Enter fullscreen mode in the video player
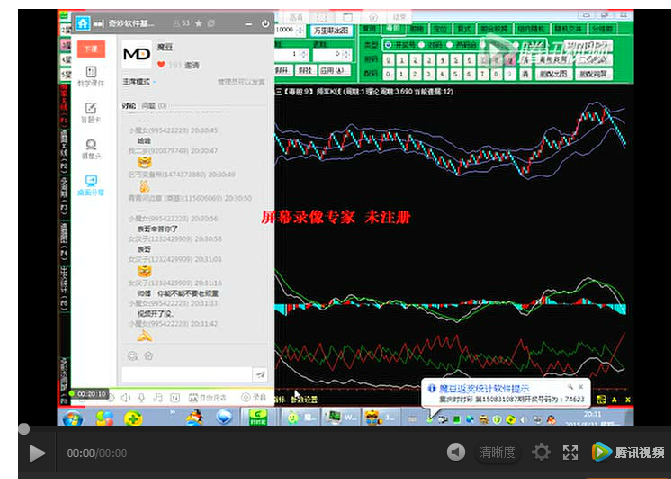This screenshot has width=671, height=479. tap(571, 453)
